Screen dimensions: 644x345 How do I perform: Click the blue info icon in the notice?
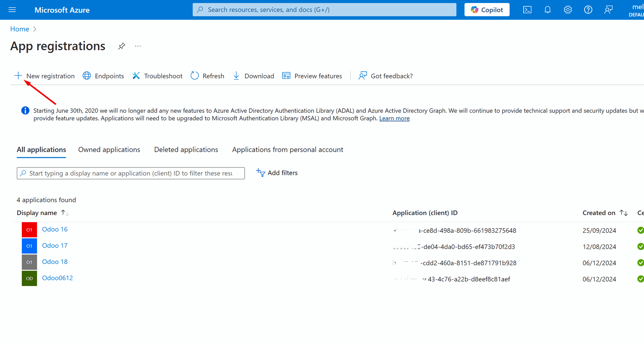coord(25,111)
